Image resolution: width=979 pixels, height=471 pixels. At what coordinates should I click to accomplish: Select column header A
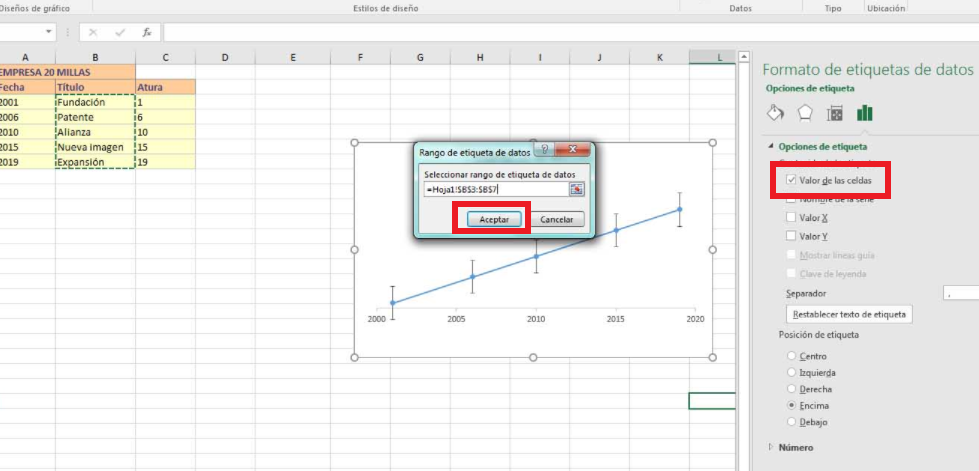pos(25,57)
